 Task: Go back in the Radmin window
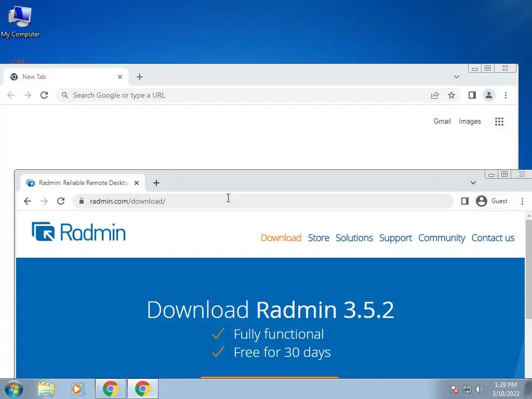click(28, 201)
